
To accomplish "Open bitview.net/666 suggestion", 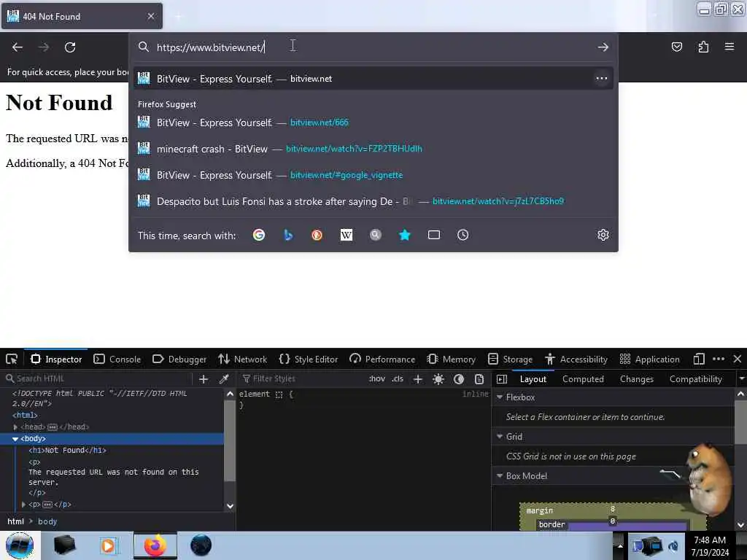I will 373,122.
